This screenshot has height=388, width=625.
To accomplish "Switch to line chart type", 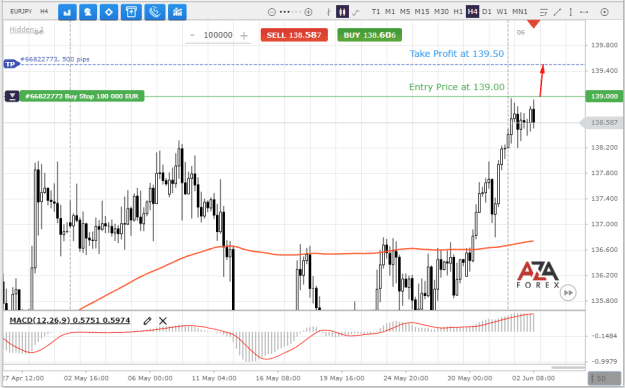I will pos(356,12).
